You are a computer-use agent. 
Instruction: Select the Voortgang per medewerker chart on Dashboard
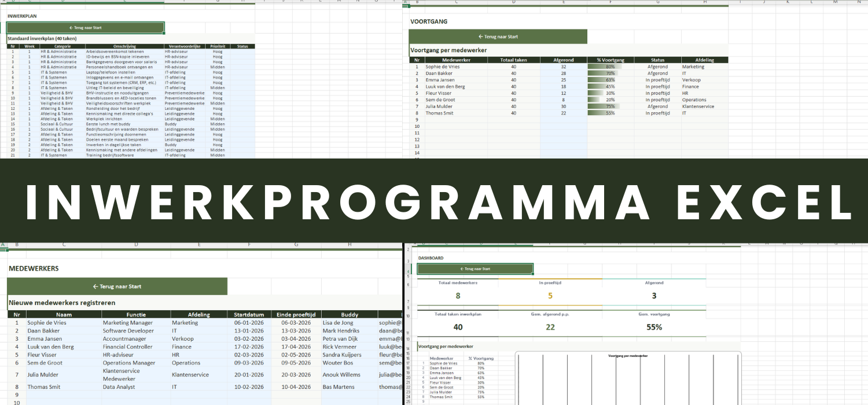pos(628,379)
